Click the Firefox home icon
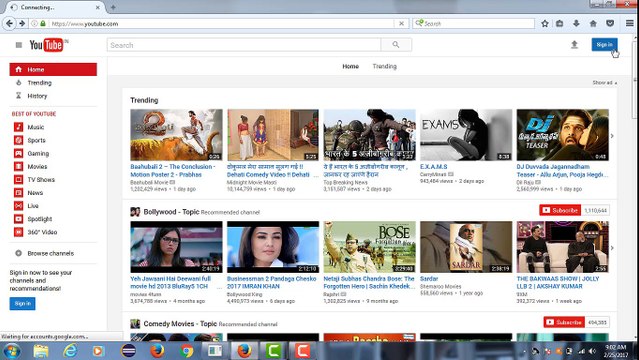 point(593,24)
